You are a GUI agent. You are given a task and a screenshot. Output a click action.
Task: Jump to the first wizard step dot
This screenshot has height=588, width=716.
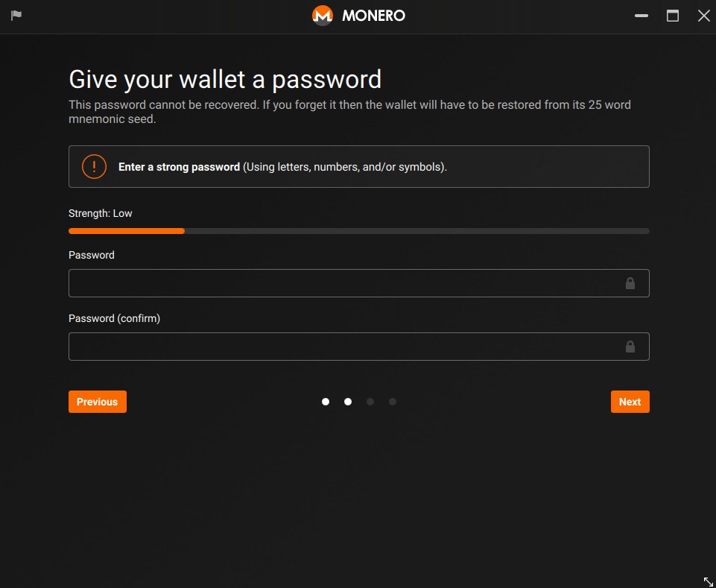tap(326, 402)
